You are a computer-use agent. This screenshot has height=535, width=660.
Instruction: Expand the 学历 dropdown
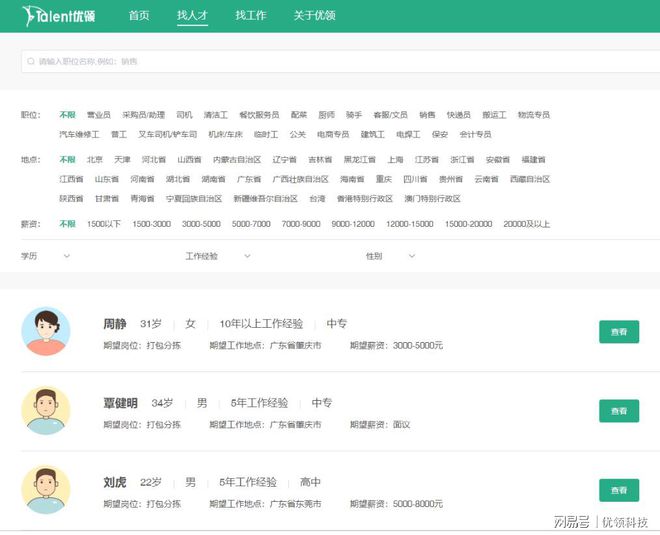[45, 256]
